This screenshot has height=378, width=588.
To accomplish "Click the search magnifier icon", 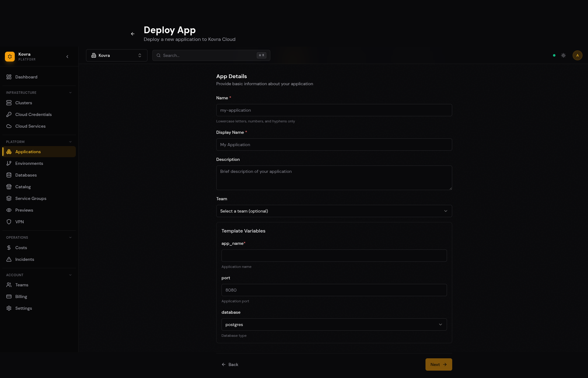I will 159,55.
